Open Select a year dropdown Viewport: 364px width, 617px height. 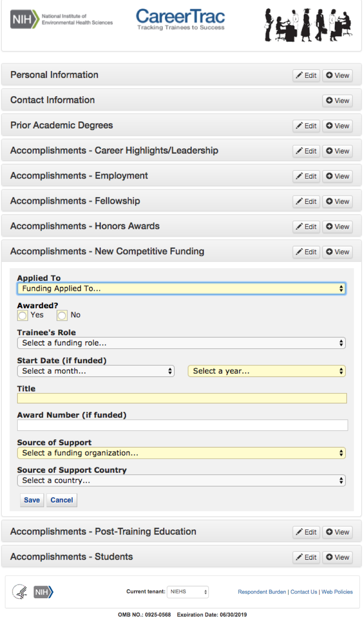267,371
